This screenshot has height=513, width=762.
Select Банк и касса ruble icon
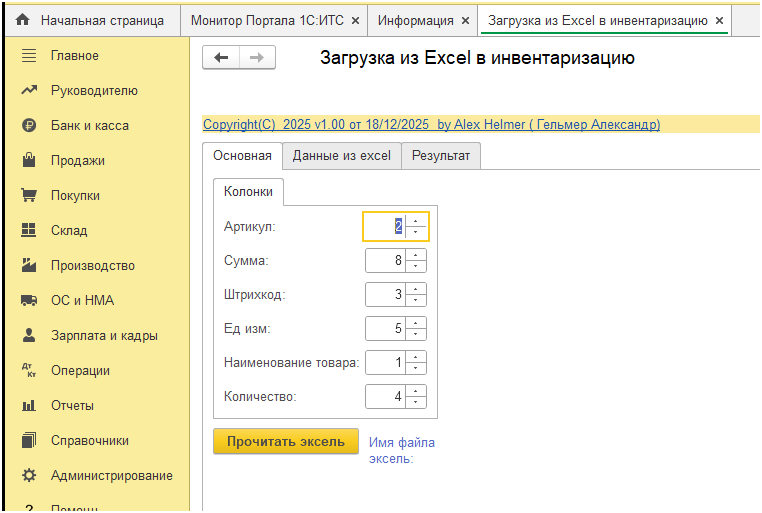coord(29,126)
